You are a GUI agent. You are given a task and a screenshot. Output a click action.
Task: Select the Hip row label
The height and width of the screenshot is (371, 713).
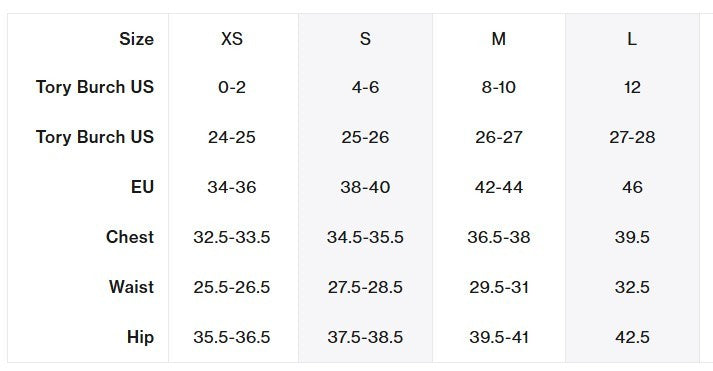[141, 337]
